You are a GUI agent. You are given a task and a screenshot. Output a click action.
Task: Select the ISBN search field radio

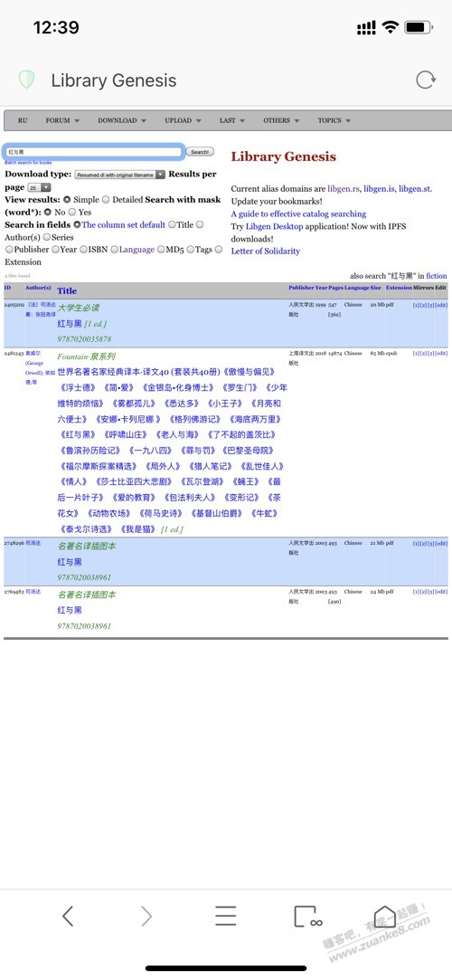[83, 250]
